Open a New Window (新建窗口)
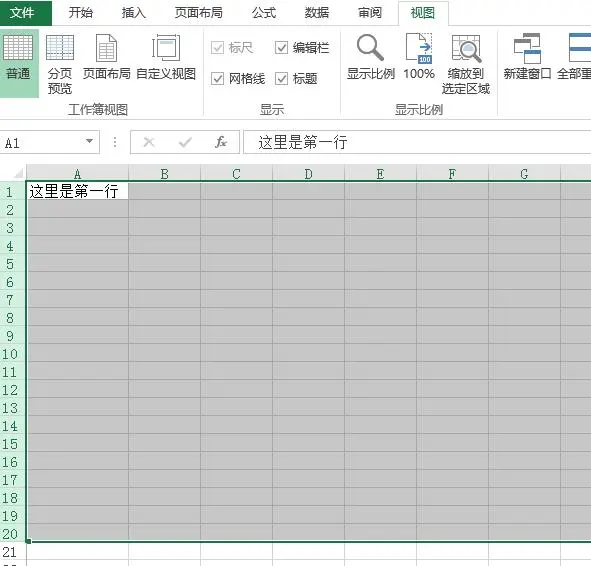Viewport: 591px width, 566px height. [527, 57]
